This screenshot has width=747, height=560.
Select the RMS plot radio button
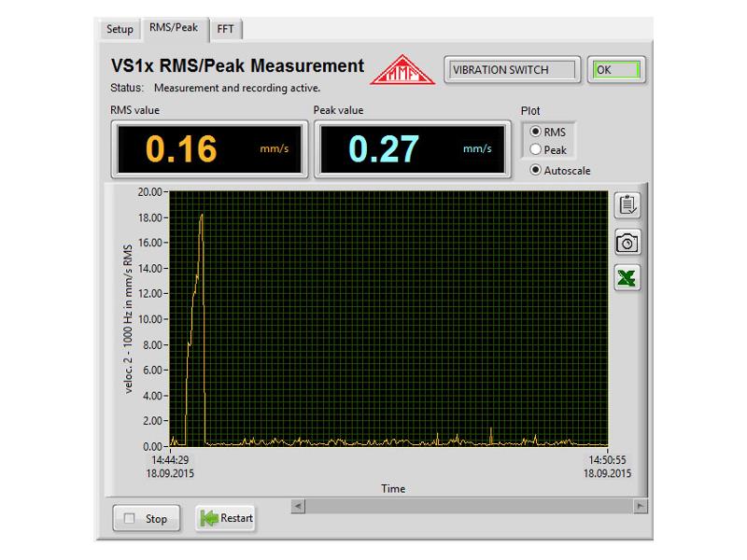(x=536, y=132)
